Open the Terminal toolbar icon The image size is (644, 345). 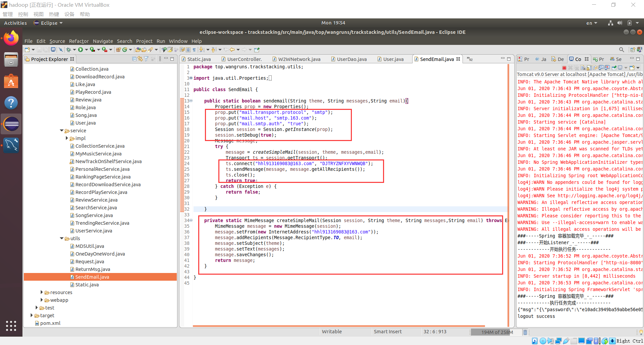53,50
